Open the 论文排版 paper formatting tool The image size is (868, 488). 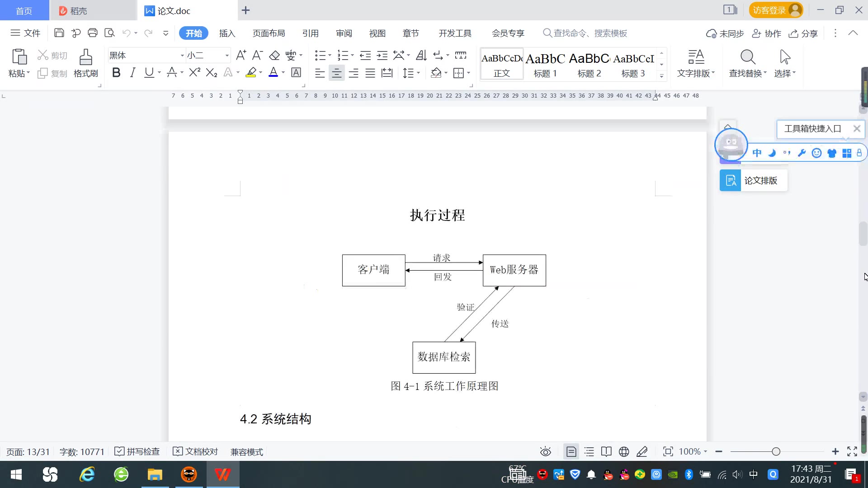pos(754,181)
